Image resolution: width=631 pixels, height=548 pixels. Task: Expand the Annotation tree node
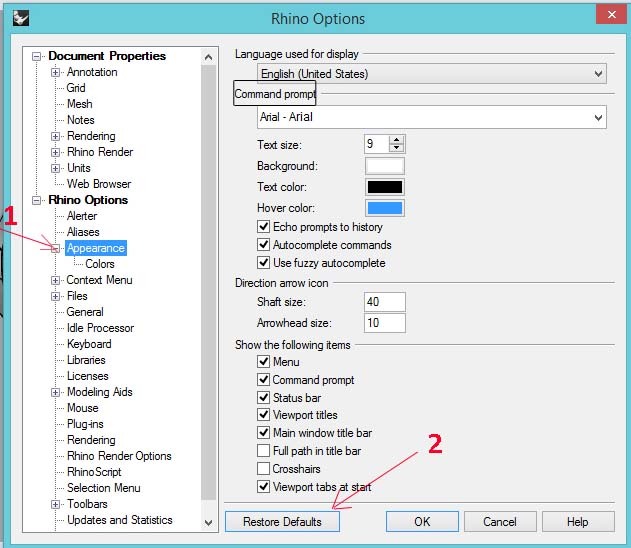[56, 72]
